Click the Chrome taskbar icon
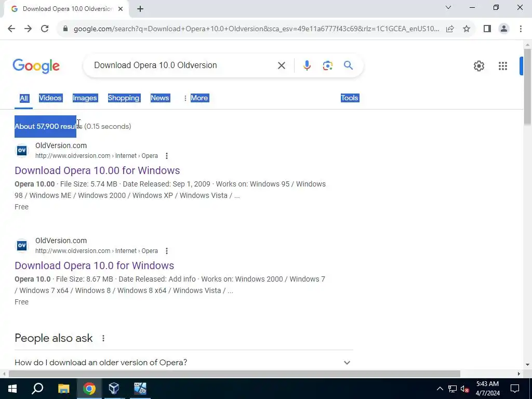Image resolution: width=532 pixels, height=399 pixels. point(89,389)
